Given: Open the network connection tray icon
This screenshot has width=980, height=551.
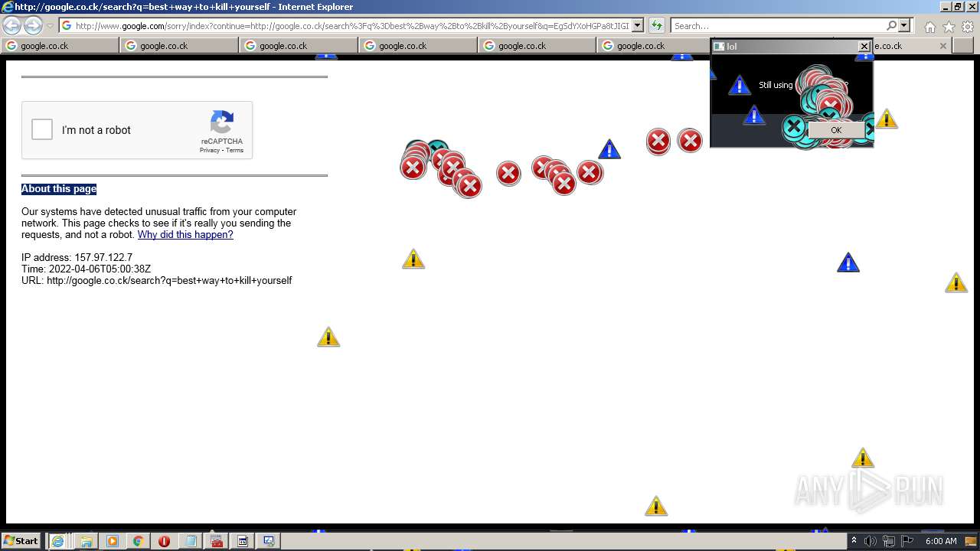Looking at the screenshot, I should coord(889,541).
